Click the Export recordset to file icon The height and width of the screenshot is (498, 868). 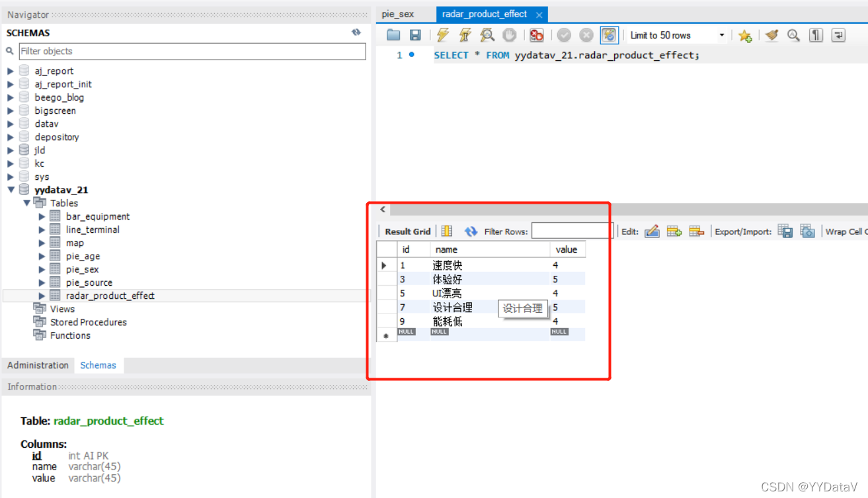[x=785, y=230]
